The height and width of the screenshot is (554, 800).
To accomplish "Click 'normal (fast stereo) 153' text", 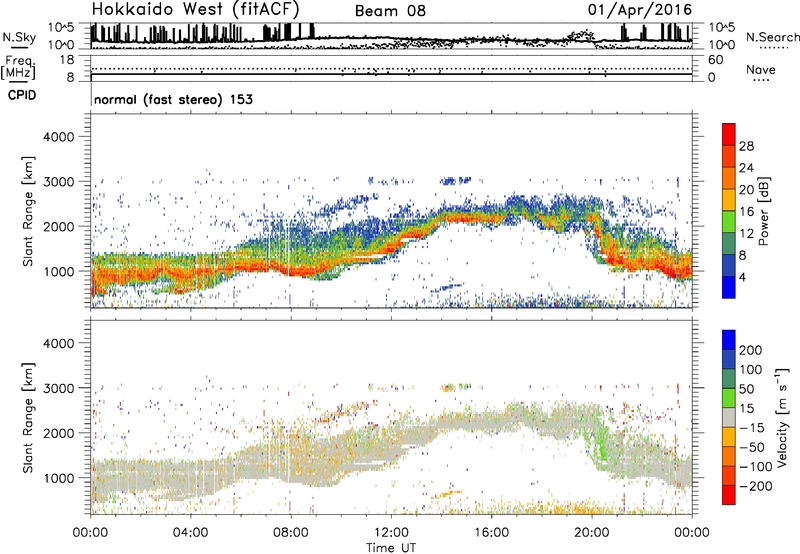I will [173, 100].
